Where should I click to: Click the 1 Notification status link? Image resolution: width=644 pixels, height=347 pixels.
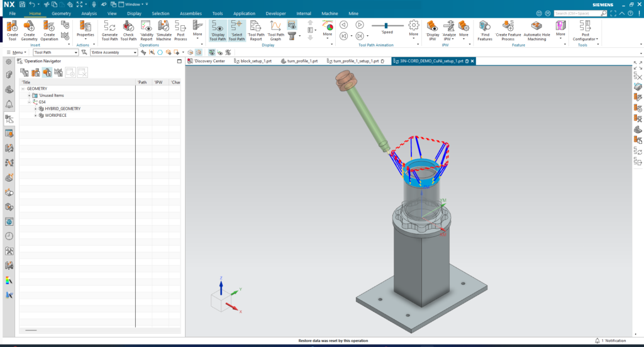[x=611, y=341]
